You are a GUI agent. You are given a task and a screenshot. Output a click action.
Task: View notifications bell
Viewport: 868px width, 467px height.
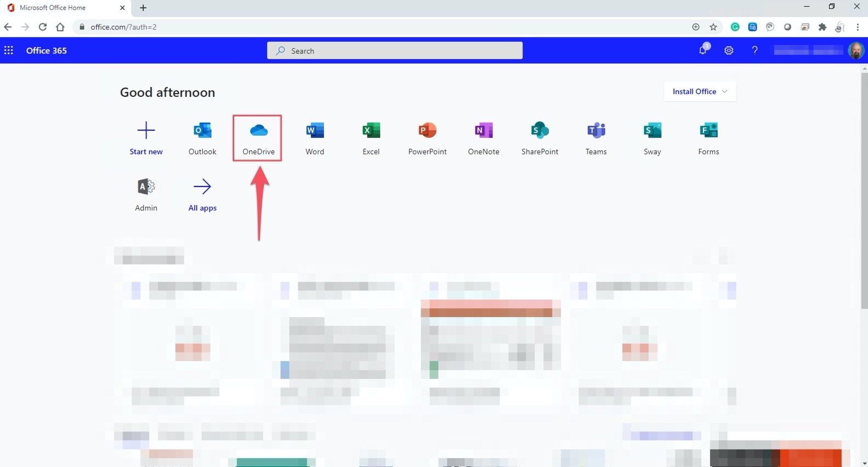(703, 50)
